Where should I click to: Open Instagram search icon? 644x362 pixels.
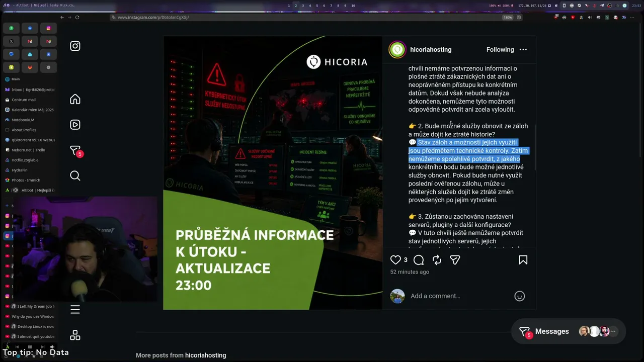pos(75,175)
